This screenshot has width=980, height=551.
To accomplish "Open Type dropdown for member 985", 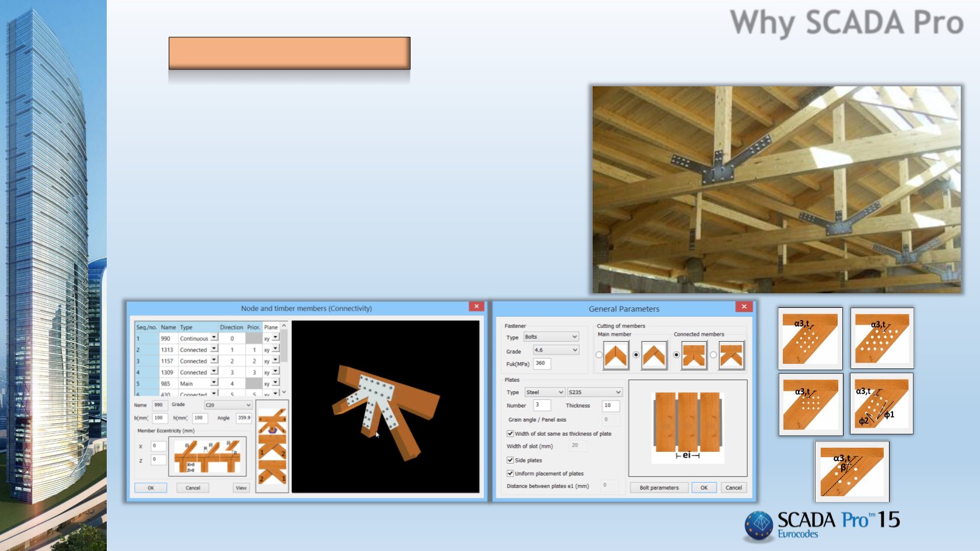I will click(x=214, y=382).
